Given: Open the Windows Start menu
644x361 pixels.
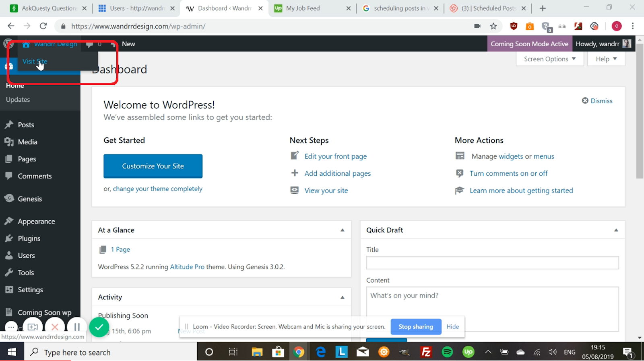Looking at the screenshot, I should [12, 352].
